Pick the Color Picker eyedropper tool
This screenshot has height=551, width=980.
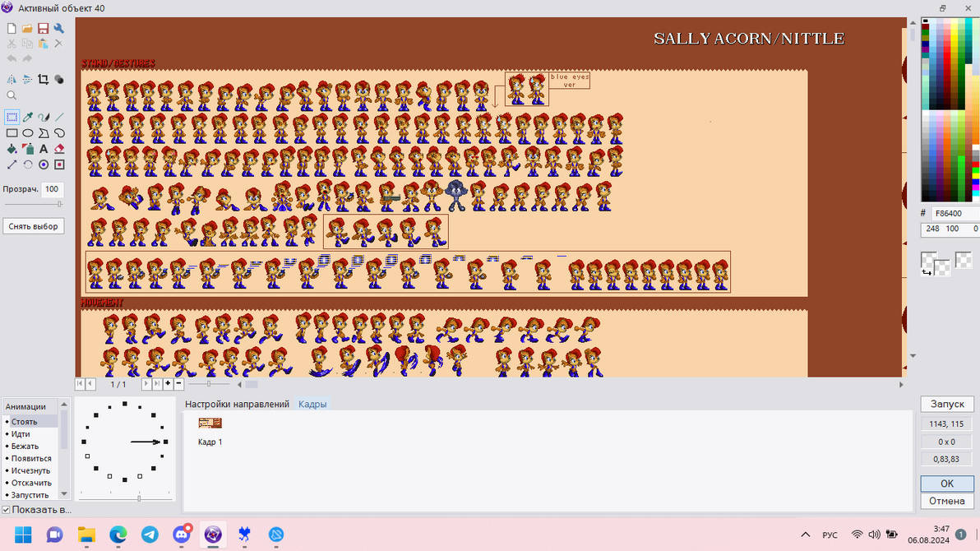click(27, 117)
